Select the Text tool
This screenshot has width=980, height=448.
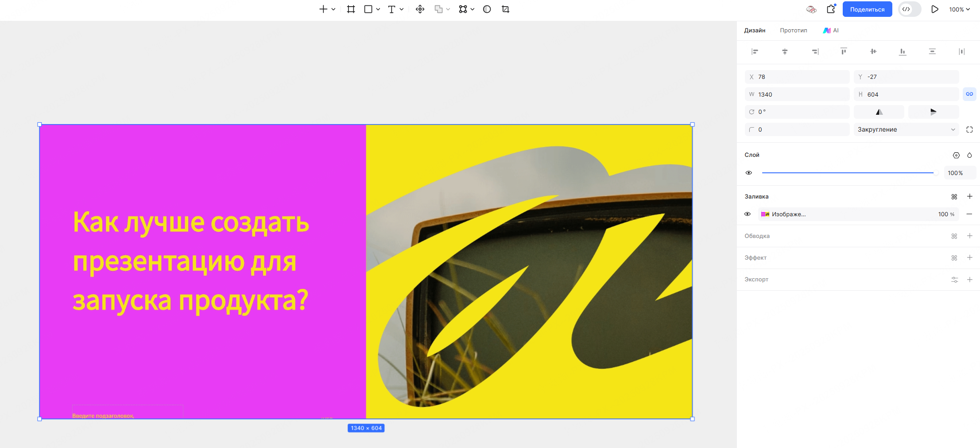(x=391, y=9)
